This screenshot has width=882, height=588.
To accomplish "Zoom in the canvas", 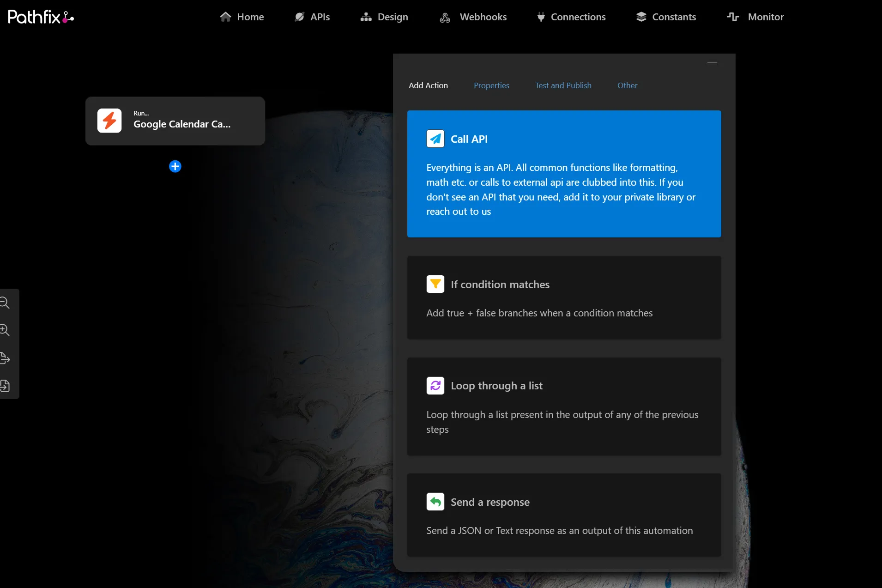I will coord(5,330).
